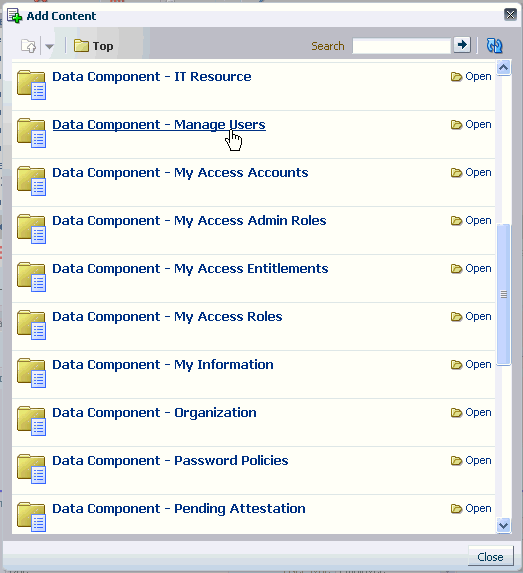Click the Close button at bottom
This screenshot has width=523, height=573.
coord(490,557)
